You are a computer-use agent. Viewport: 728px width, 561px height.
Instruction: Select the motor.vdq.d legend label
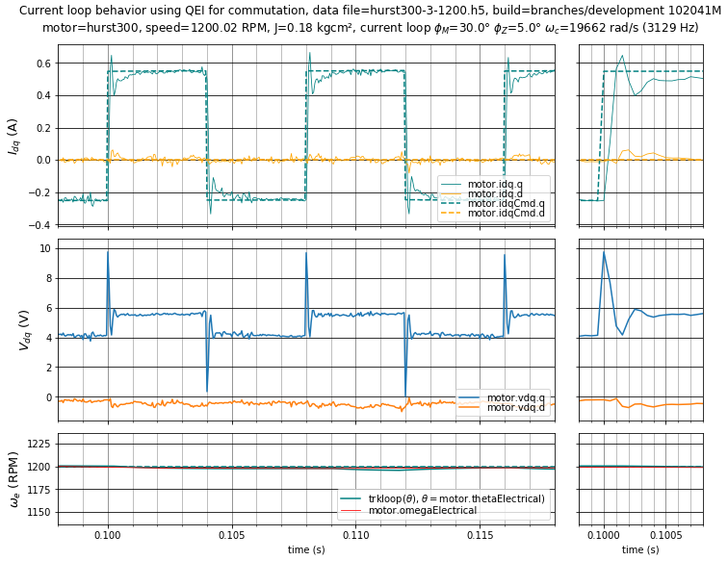[516, 408]
